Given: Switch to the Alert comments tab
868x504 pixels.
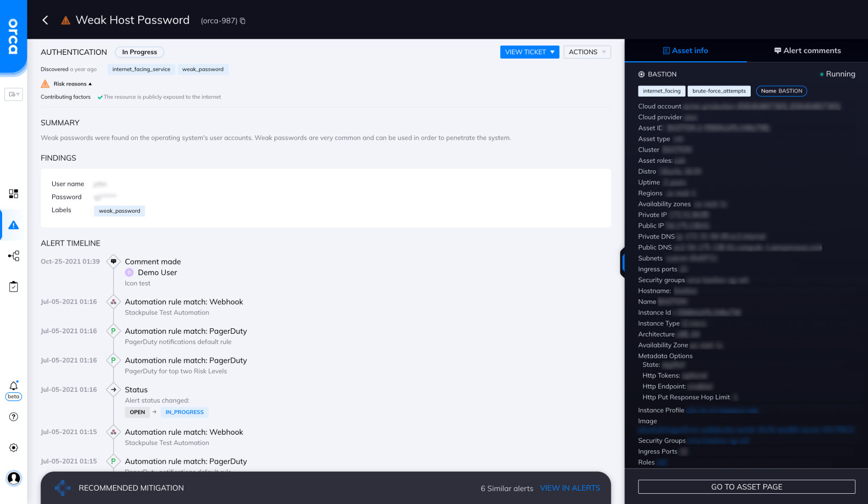Looking at the screenshot, I should (x=807, y=51).
